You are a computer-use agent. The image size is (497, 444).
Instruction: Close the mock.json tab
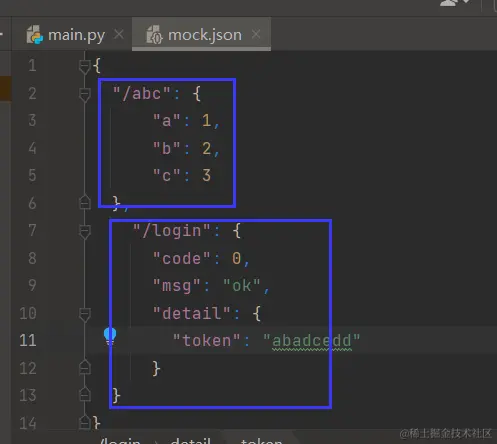256,34
